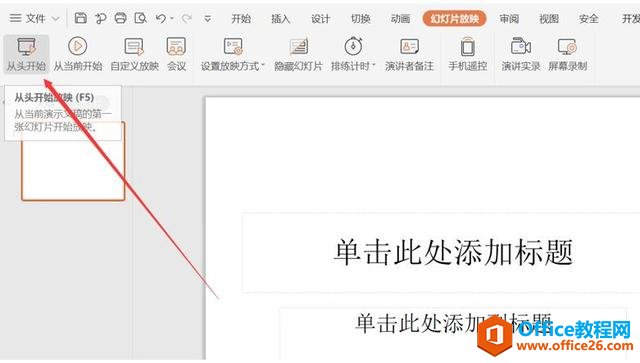640x363 pixels.
Task: Click the 单击此处添加标题 title placeholder
Action: pos(454,252)
